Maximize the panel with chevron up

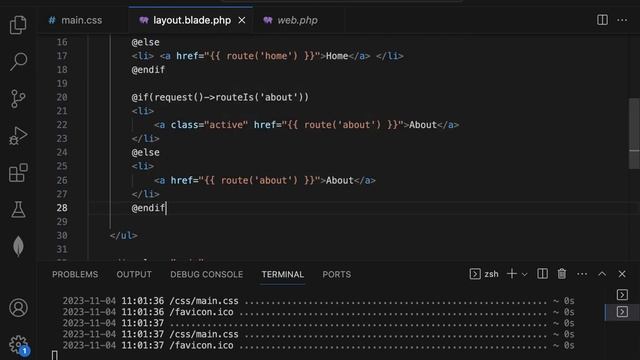point(602,274)
